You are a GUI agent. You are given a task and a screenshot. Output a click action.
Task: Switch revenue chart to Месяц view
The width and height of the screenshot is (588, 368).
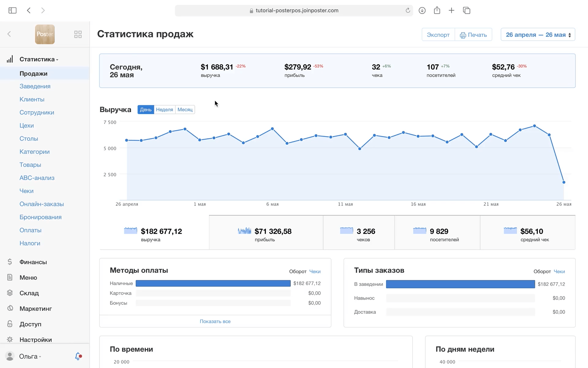click(x=185, y=109)
